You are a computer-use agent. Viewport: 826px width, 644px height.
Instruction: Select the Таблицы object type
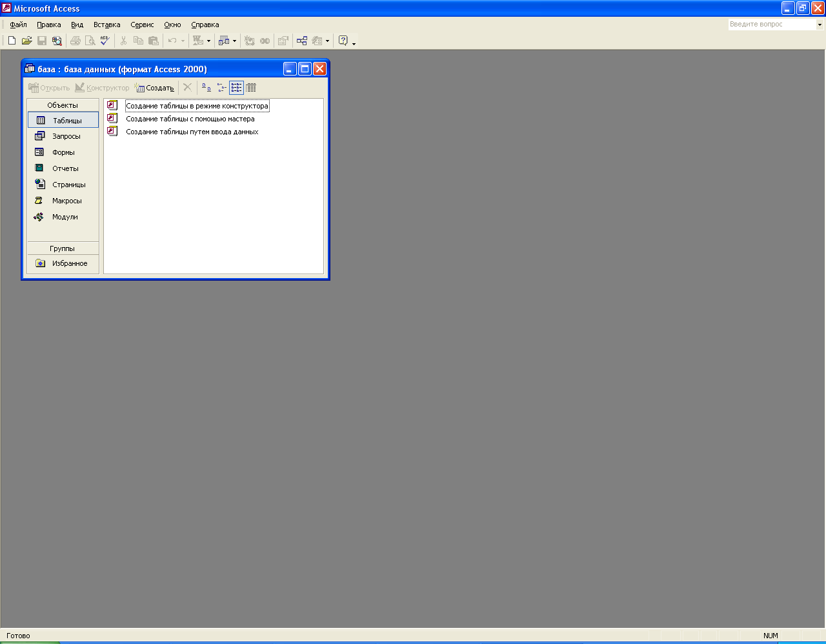[63, 120]
